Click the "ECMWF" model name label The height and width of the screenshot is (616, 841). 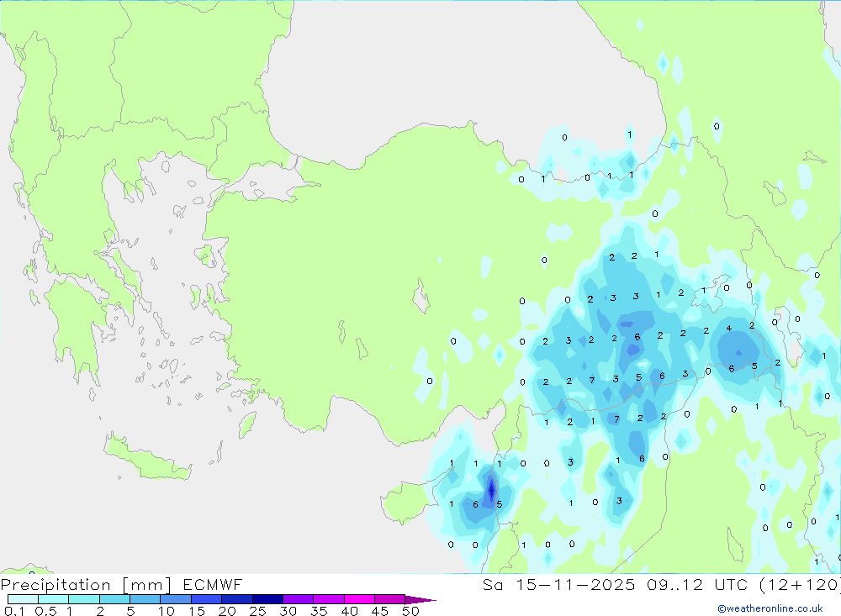(x=213, y=584)
